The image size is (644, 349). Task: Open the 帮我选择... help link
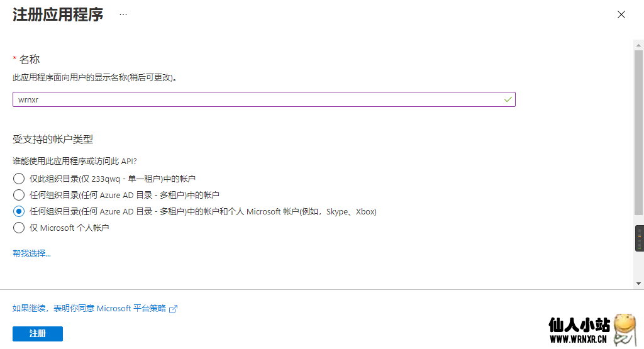point(31,253)
